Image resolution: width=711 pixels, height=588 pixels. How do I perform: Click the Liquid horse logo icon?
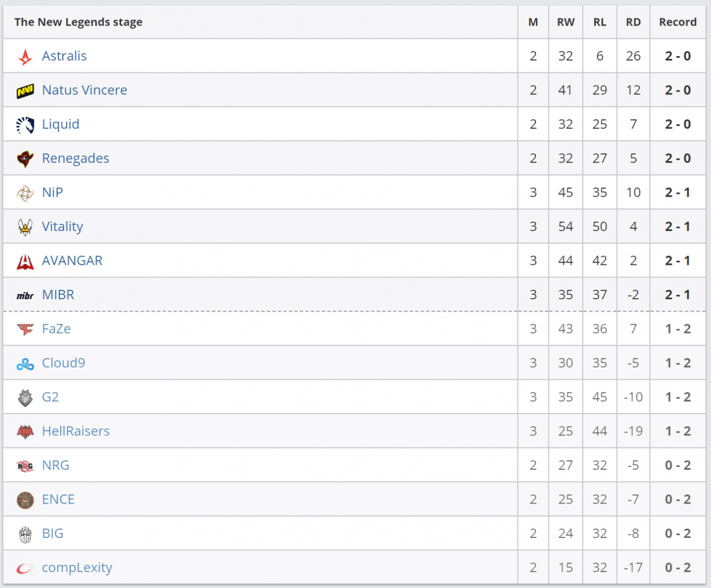[x=25, y=125]
